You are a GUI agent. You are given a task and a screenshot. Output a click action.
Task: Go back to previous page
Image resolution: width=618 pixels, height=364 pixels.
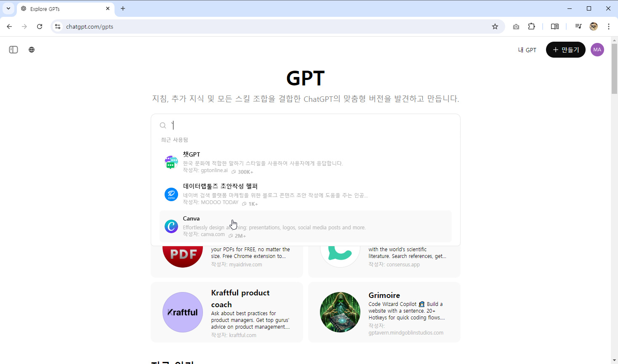click(9, 27)
